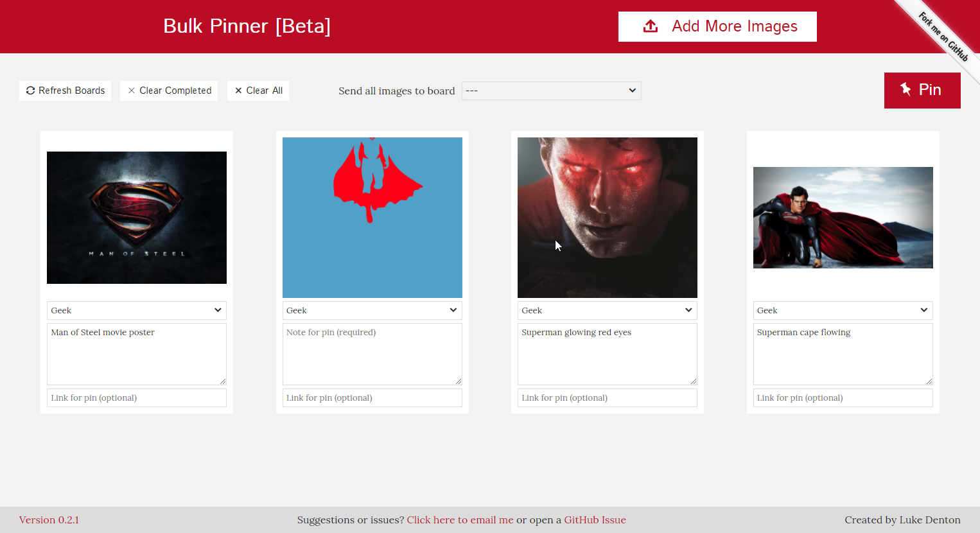Click the refresh icon beside Refresh Boards
This screenshot has height=533, width=980.
tap(30, 91)
